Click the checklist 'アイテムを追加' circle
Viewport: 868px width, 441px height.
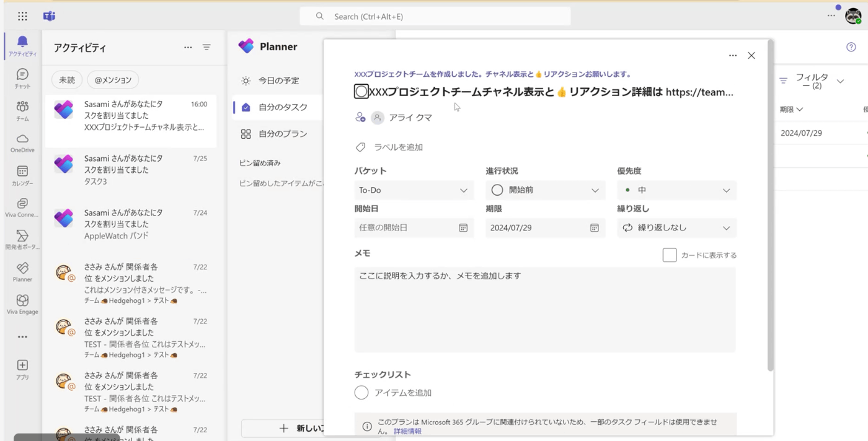pos(361,393)
